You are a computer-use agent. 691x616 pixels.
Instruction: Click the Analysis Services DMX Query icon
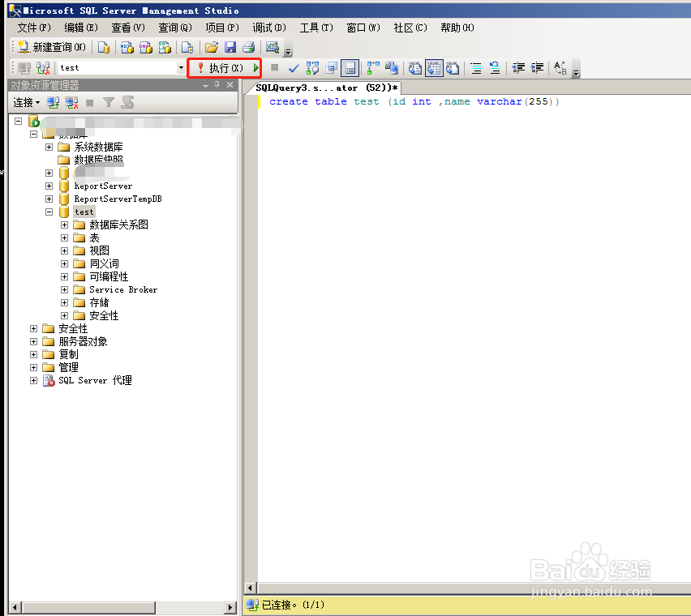click(x=146, y=47)
